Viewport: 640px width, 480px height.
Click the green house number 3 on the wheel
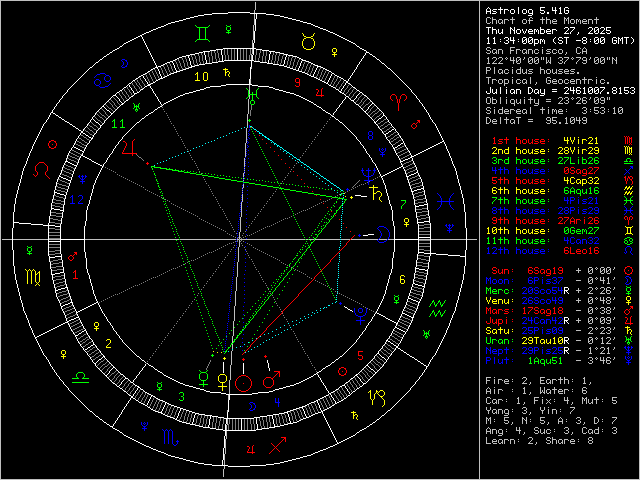click(x=182, y=396)
